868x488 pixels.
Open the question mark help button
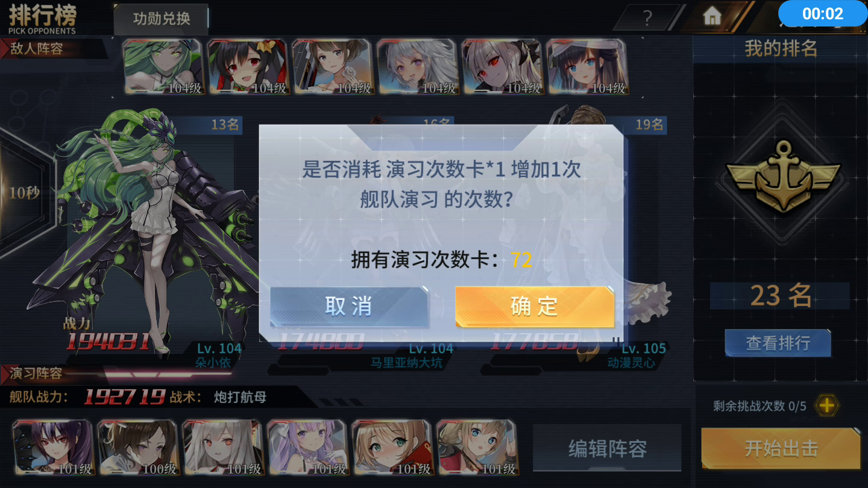click(x=647, y=18)
